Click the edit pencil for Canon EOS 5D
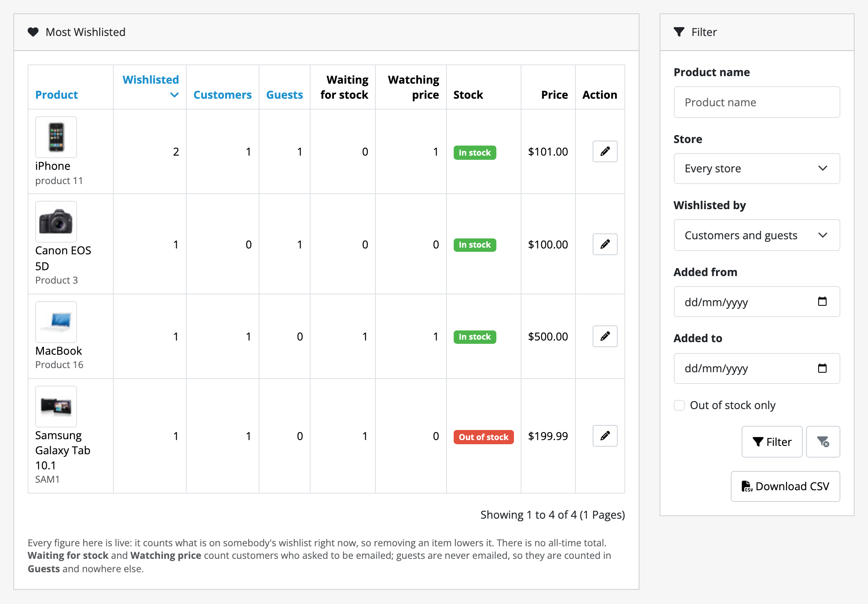The width and height of the screenshot is (868, 604). (x=605, y=244)
